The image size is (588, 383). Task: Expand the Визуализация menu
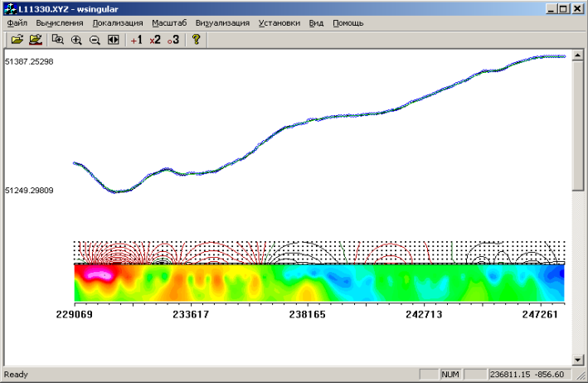(222, 22)
